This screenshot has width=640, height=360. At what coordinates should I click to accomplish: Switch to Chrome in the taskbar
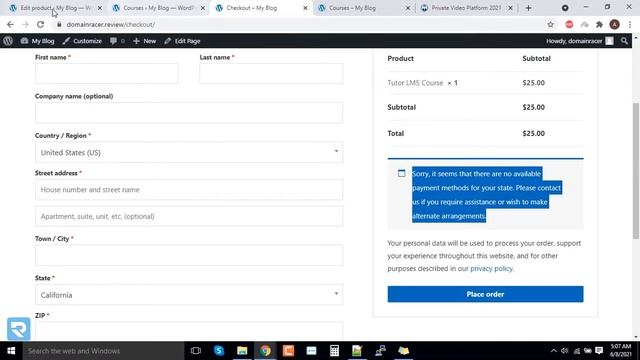pyautogui.click(x=265, y=351)
